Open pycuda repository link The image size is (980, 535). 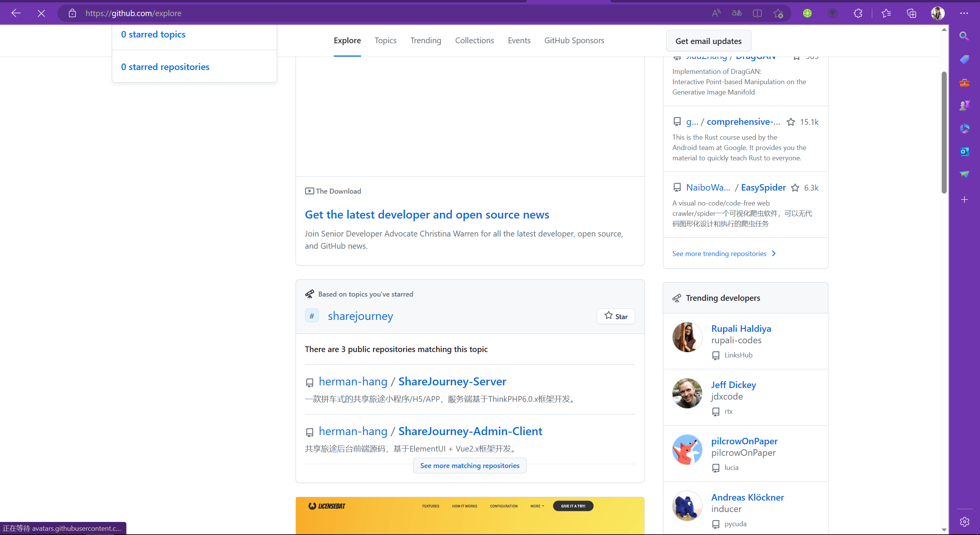coord(735,524)
